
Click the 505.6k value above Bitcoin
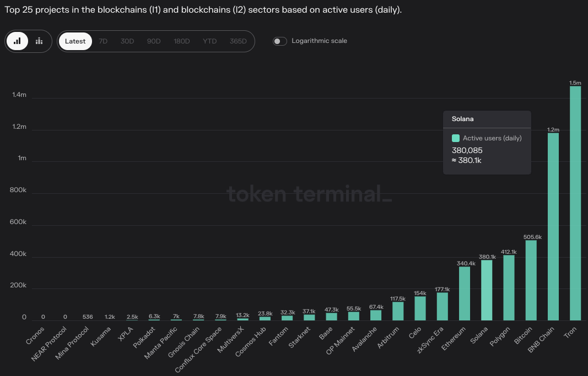click(532, 237)
